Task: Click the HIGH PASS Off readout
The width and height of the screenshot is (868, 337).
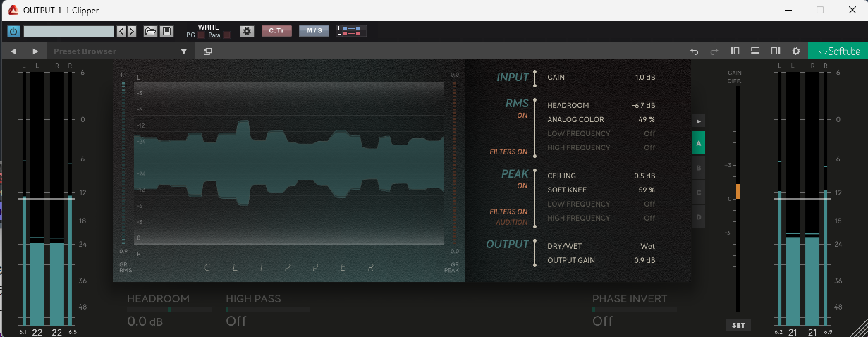Action: pos(236,321)
